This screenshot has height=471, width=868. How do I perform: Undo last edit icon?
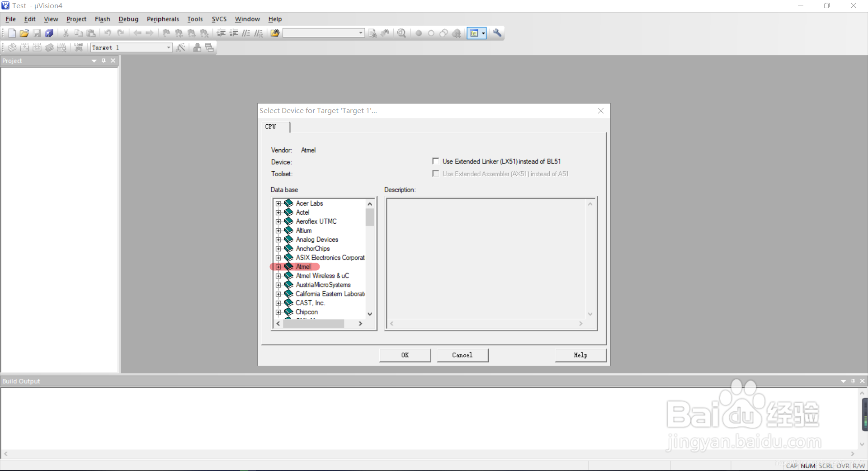pyautogui.click(x=108, y=33)
